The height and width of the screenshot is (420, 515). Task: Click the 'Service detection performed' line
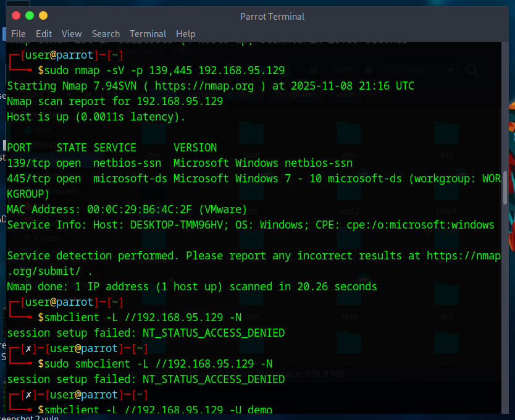[x=254, y=263]
